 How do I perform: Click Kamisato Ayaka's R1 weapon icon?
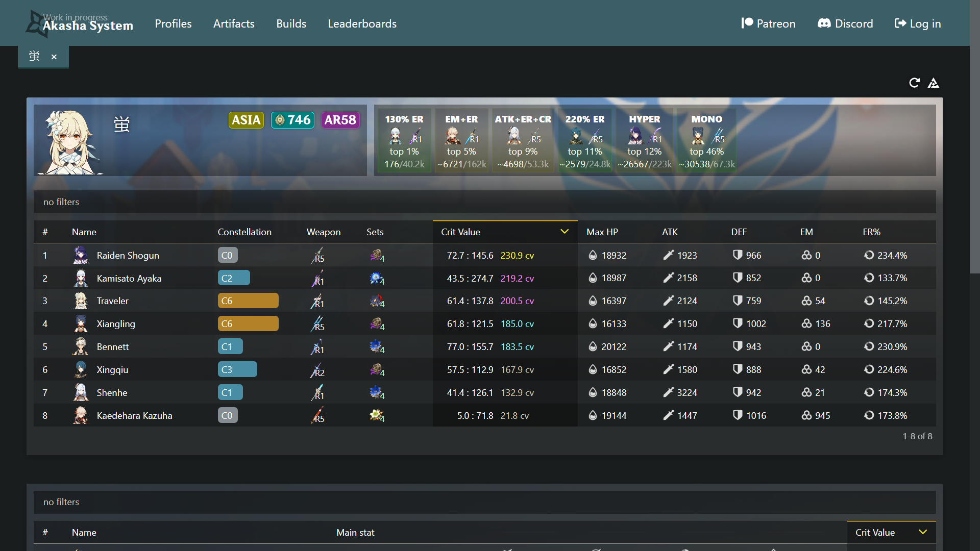(x=317, y=278)
